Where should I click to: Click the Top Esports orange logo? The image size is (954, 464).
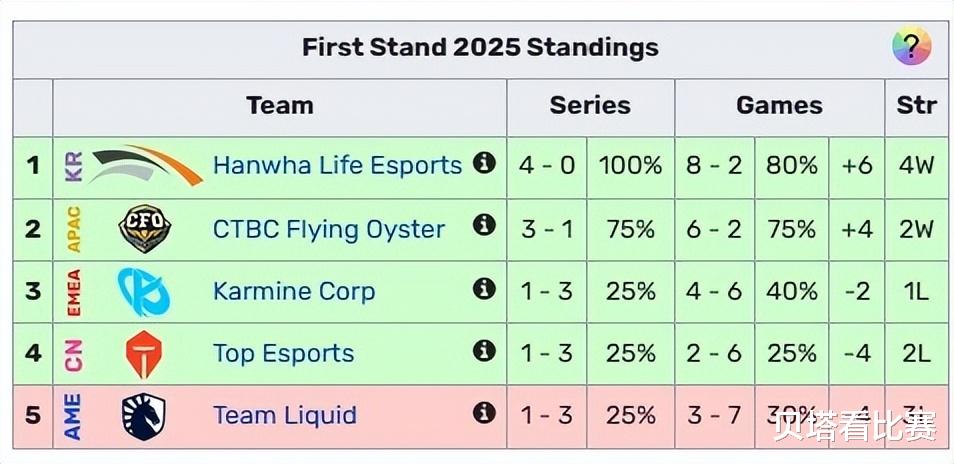click(144, 355)
